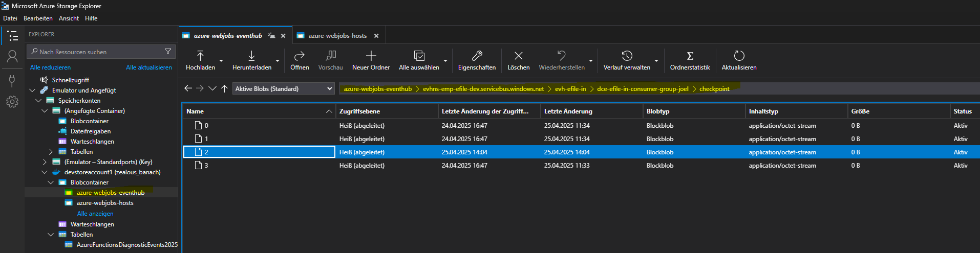Switch to the azure-webjobs-hosts tab
Screen dimensions: 980x253
pyautogui.click(x=337, y=36)
